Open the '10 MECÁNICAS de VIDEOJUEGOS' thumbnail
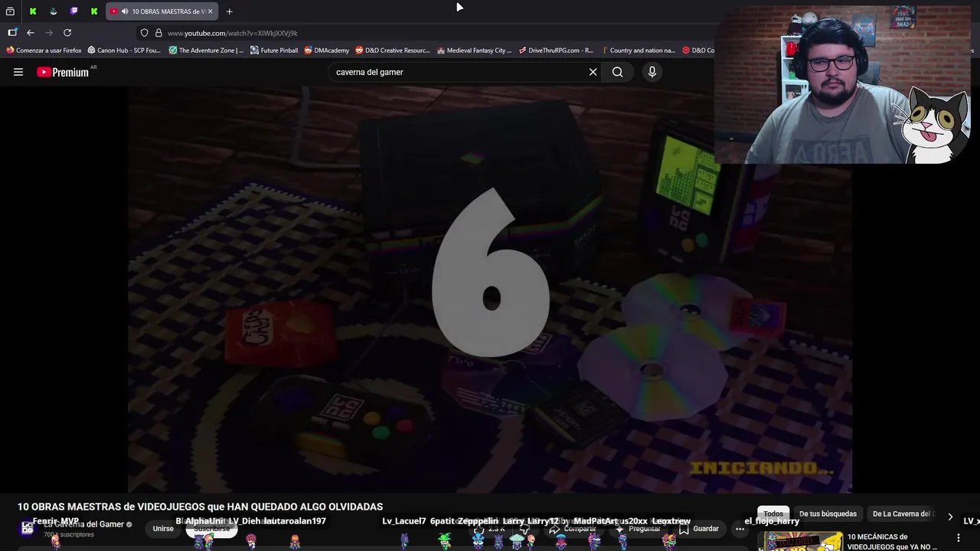The width and height of the screenshot is (980, 551). point(800,542)
